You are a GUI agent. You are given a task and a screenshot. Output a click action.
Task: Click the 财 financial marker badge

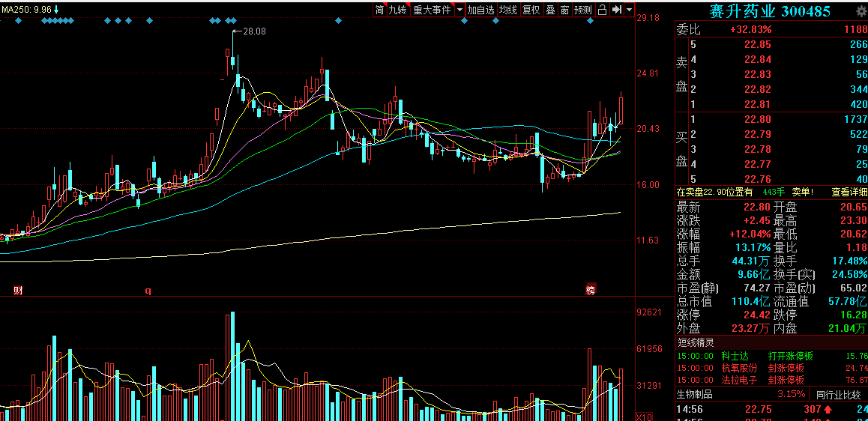(18, 290)
